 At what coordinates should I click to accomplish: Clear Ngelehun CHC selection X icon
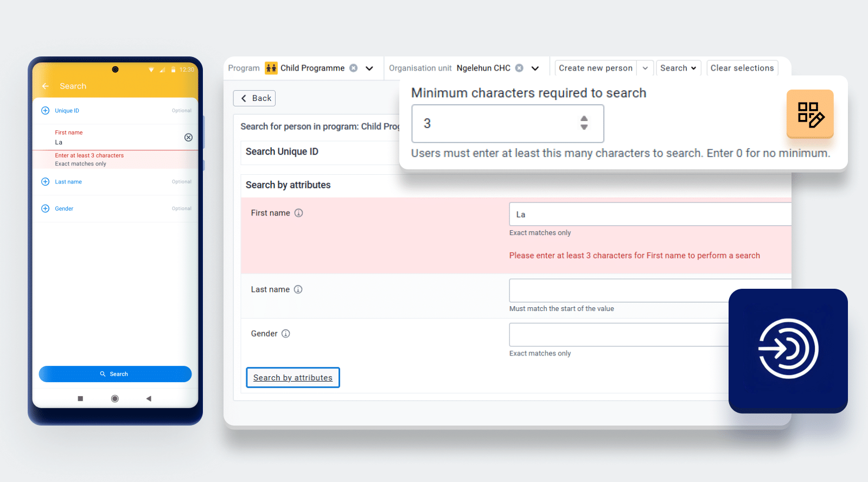[x=519, y=68]
